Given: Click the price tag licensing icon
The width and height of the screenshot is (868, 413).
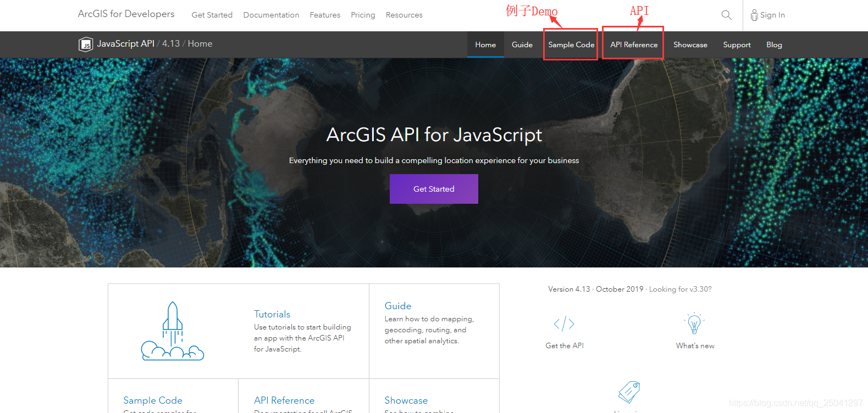Looking at the screenshot, I should point(629,392).
